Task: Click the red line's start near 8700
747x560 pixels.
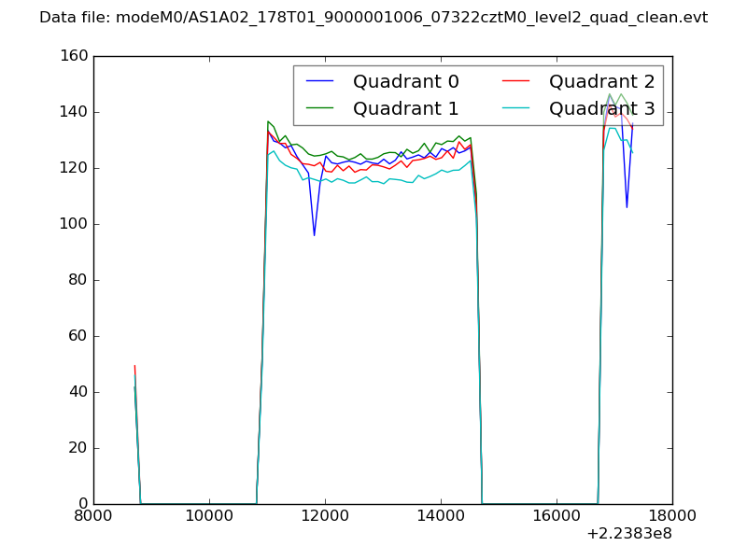Action: [134, 366]
